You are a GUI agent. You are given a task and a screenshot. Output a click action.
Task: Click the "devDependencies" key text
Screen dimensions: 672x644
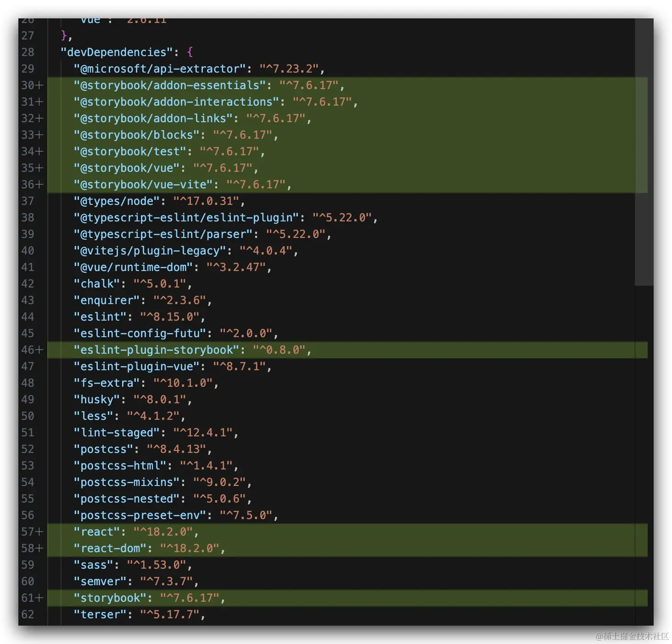(x=117, y=52)
